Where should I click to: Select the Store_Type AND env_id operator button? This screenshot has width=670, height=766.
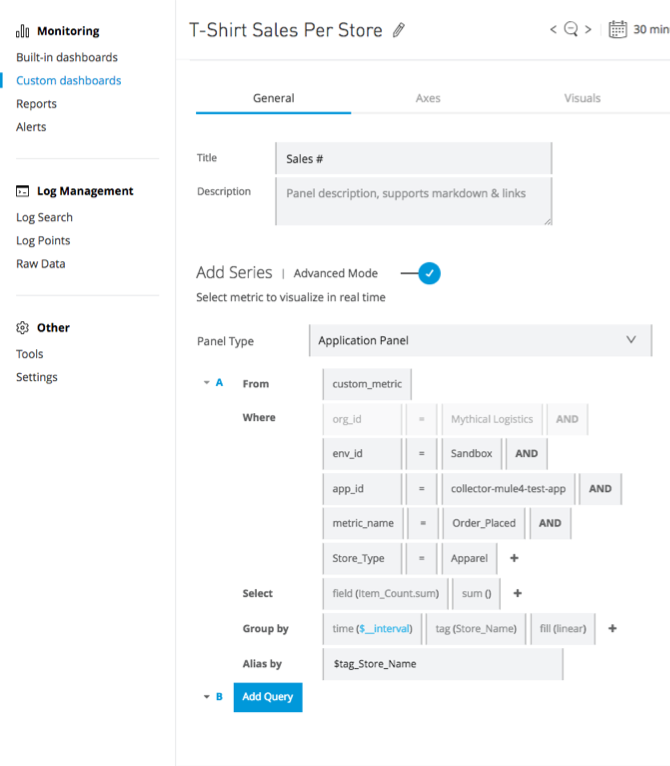pyautogui.click(x=525, y=453)
